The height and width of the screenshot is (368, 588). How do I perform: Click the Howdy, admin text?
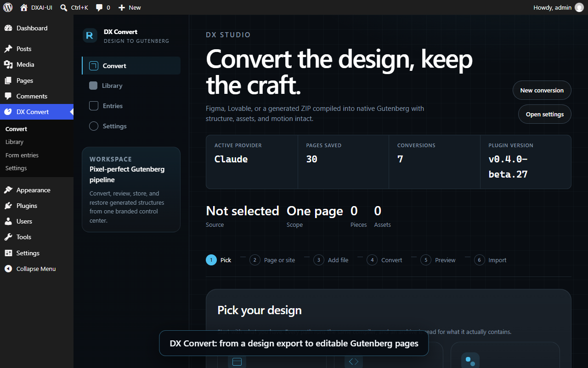pyautogui.click(x=552, y=7)
